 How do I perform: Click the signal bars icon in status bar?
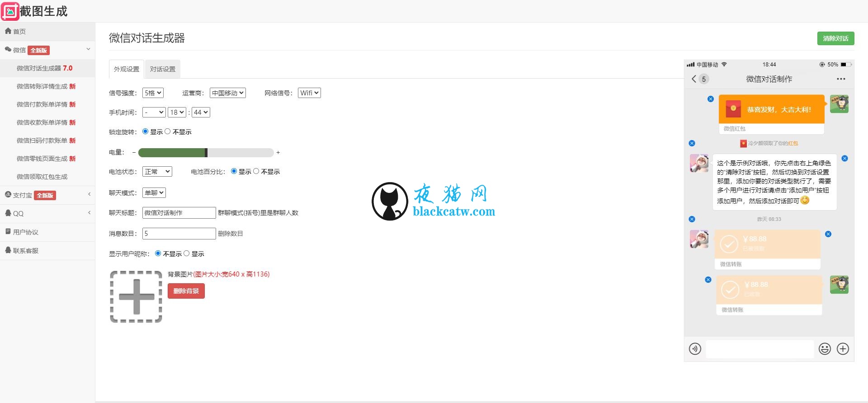pos(690,65)
